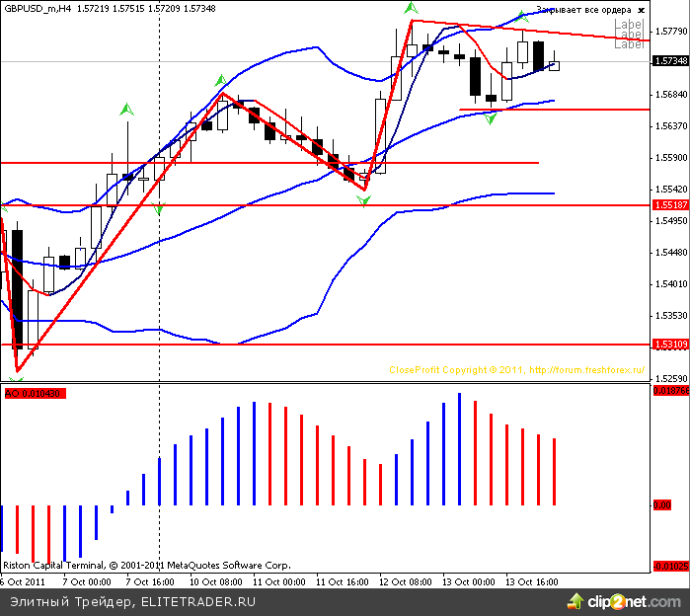This screenshot has width=690, height=616.
Task: Click the green up fractal arrow above the chart's highest peak
Action: click(x=411, y=8)
